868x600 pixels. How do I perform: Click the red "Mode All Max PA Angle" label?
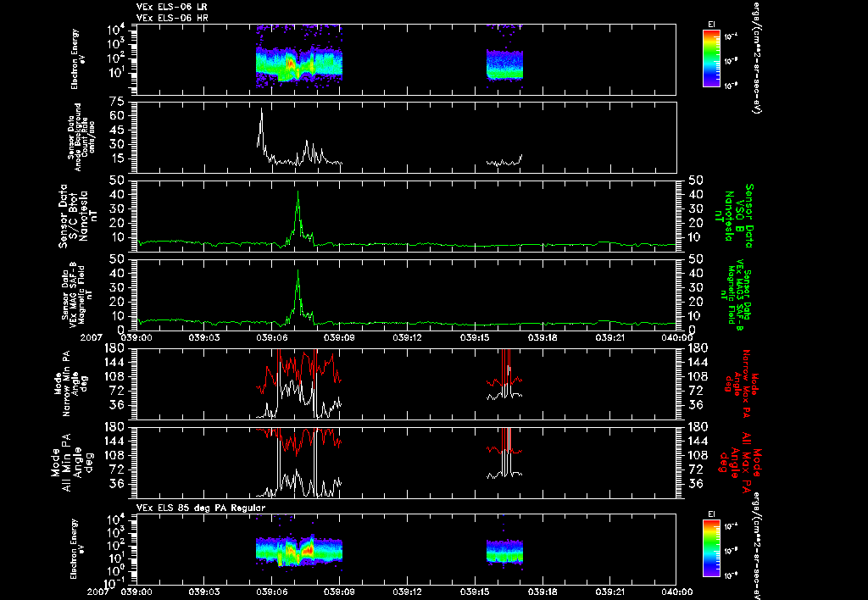(x=739, y=462)
